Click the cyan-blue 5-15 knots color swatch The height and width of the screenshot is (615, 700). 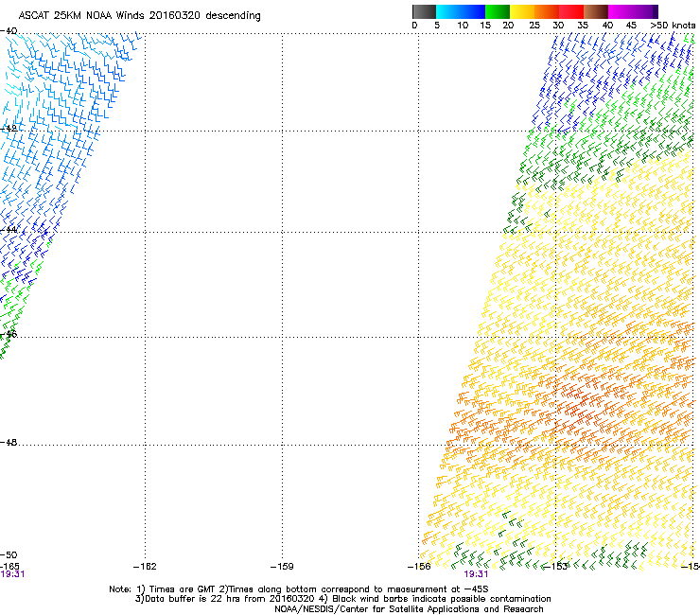461,11
